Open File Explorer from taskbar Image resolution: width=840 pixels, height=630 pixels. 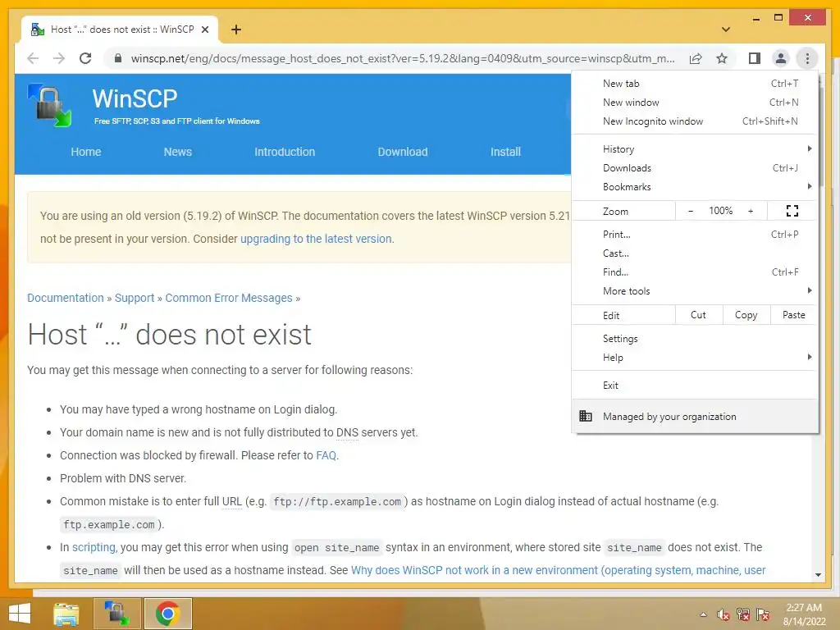point(66,614)
